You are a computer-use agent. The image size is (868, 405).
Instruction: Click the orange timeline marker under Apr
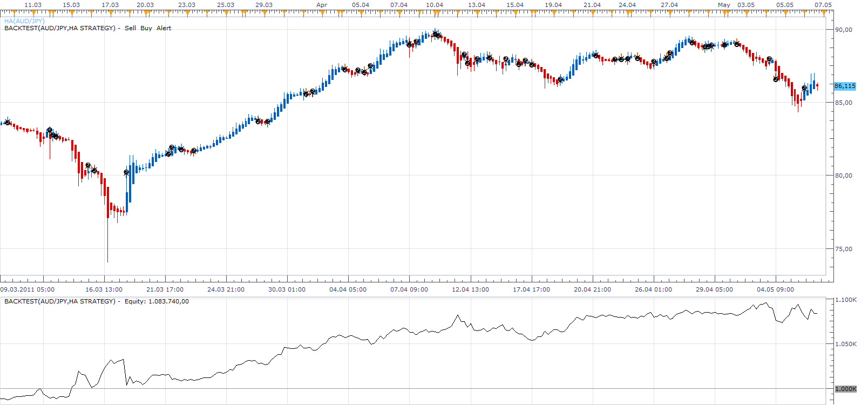click(x=322, y=12)
